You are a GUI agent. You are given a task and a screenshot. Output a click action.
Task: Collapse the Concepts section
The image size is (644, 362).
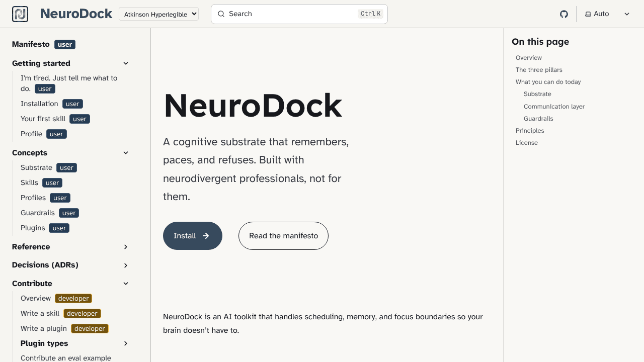126,153
